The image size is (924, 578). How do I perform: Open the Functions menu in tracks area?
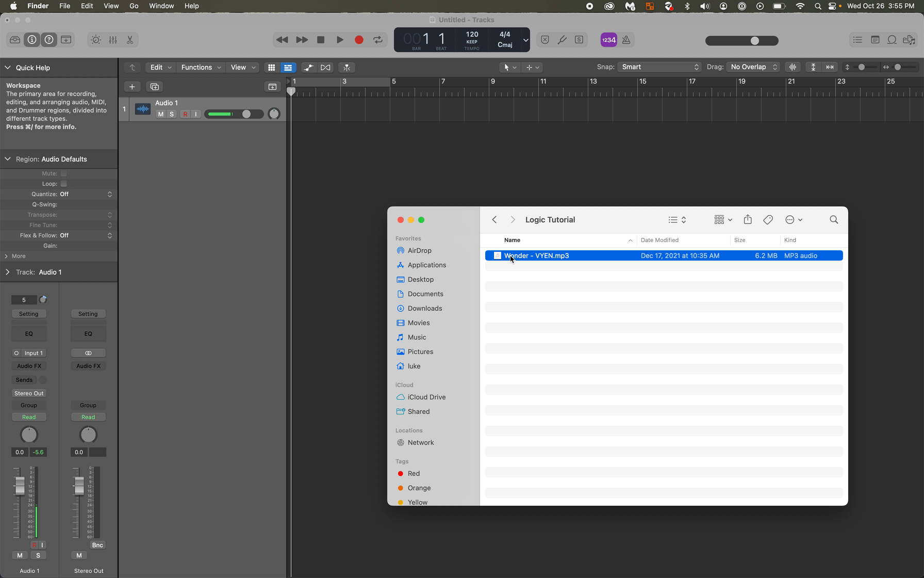click(x=201, y=68)
